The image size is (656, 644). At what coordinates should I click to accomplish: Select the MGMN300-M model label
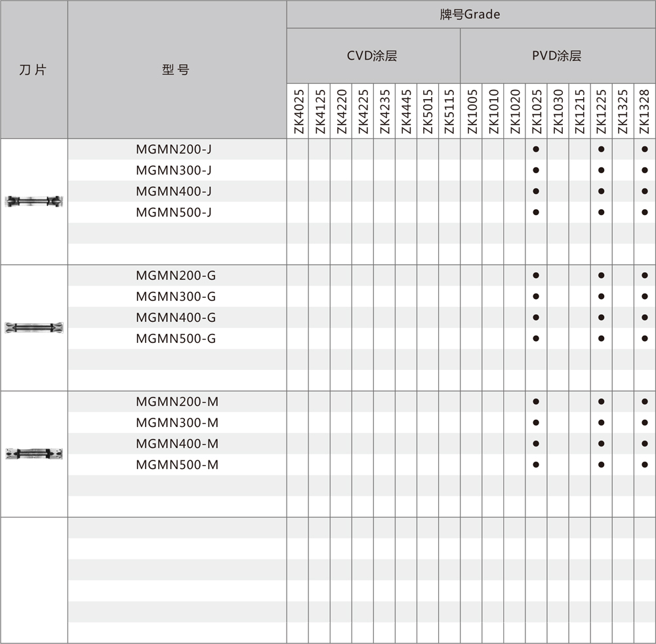pos(177,422)
